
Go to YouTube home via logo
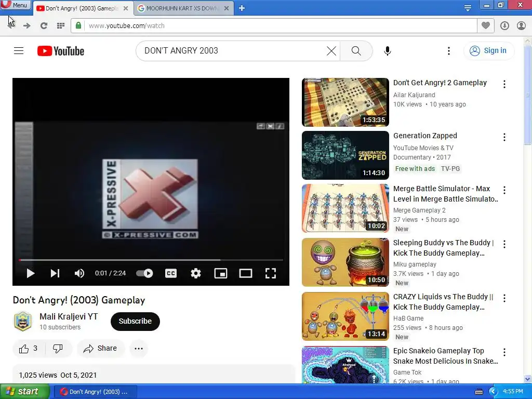[61, 51]
